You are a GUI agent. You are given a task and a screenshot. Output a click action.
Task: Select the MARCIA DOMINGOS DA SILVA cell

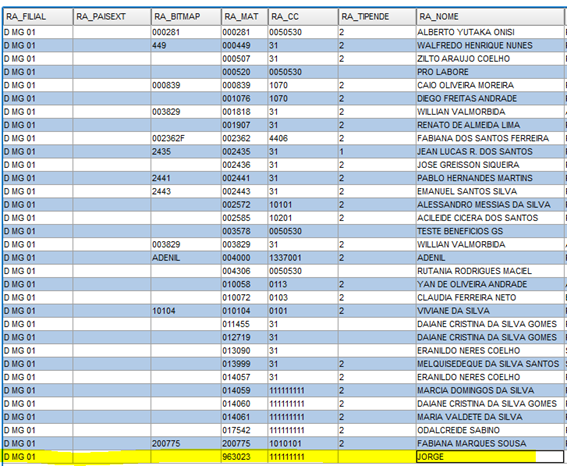coord(490,390)
